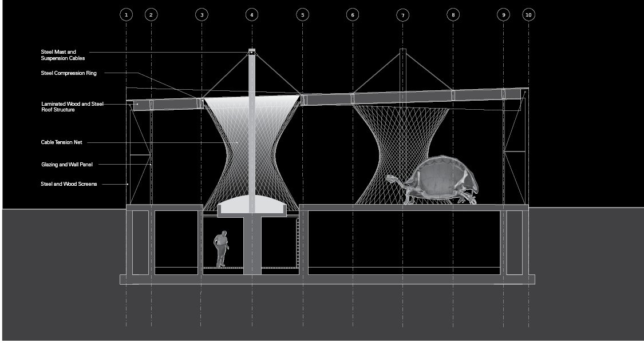Click grid line marker 7

[403, 15]
